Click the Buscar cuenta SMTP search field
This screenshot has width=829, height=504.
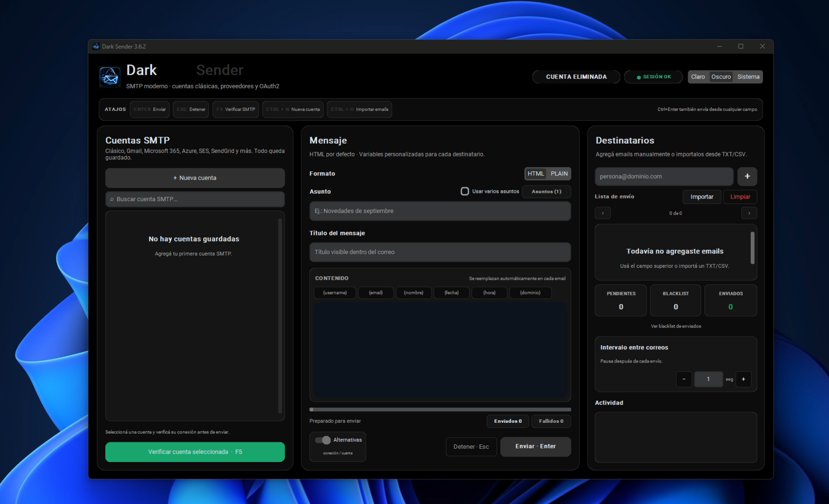tap(195, 199)
